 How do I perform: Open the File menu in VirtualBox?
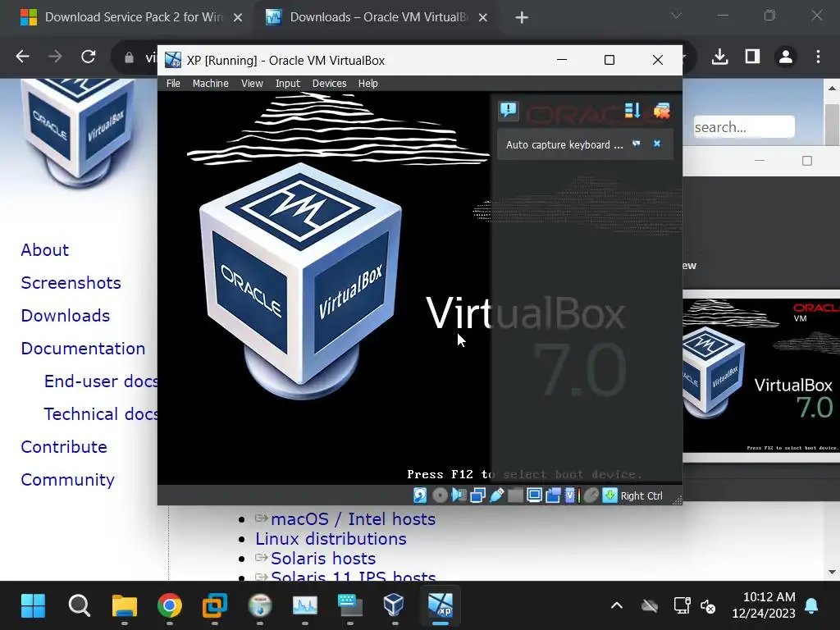(x=173, y=84)
